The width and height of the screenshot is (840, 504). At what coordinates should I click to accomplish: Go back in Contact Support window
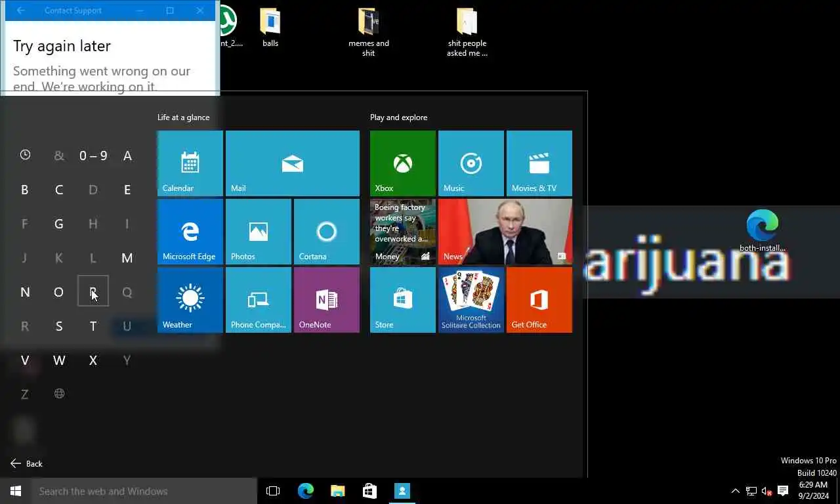20,10
